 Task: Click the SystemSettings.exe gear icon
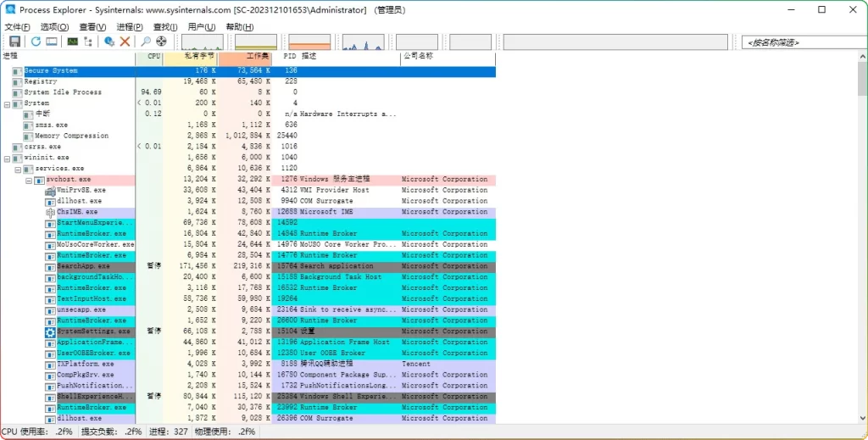[50, 331]
